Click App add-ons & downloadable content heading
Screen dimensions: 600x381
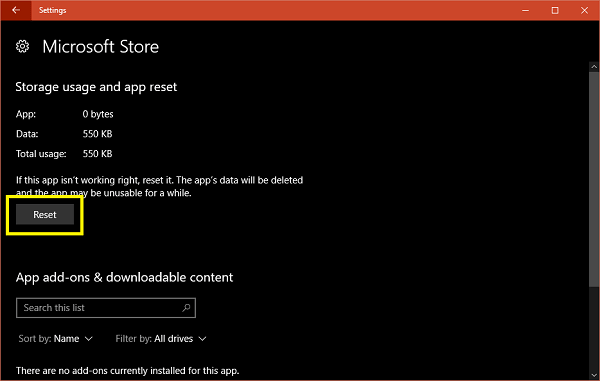click(x=124, y=277)
